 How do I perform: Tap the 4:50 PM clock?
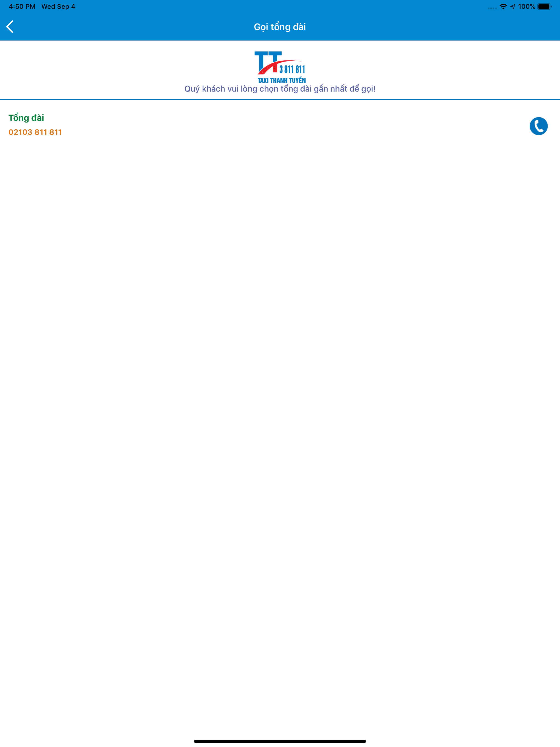coord(22,7)
